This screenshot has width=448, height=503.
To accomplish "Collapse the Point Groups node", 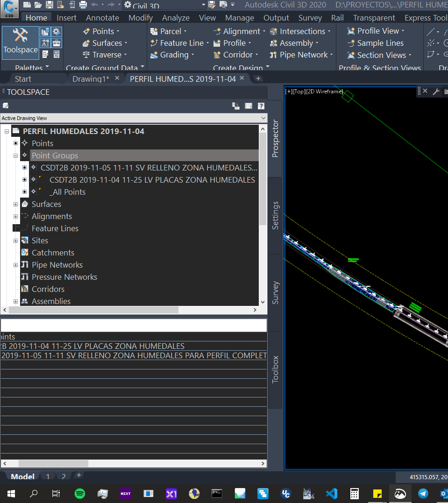I will click(15, 155).
